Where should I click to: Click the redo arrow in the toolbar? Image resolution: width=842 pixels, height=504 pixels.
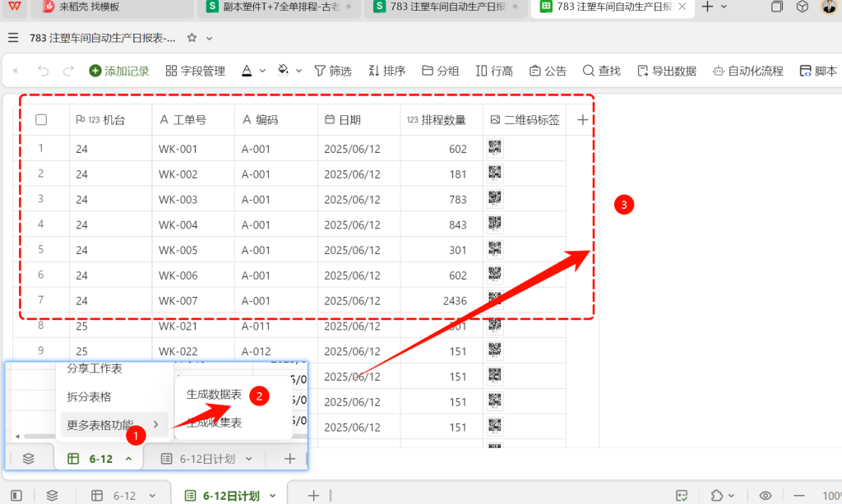(68, 71)
